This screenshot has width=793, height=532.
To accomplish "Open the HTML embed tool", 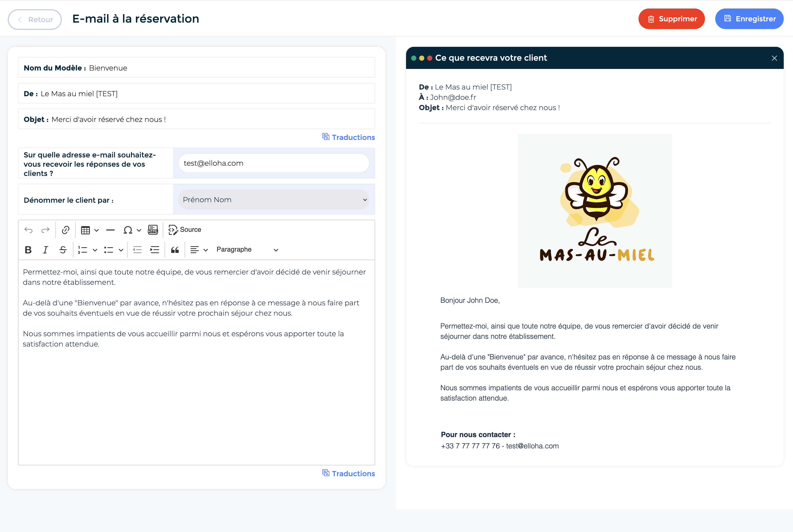I will tap(153, 230).
